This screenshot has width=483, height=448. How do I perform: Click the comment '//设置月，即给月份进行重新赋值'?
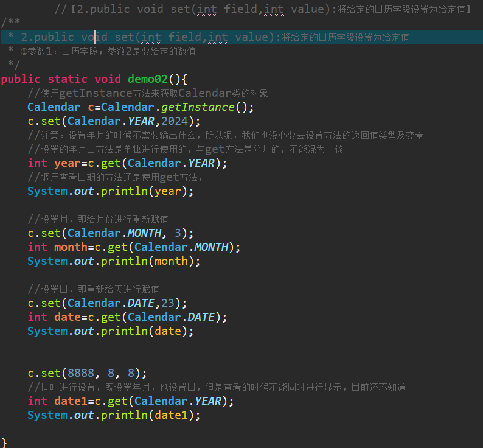pyautogui.click(x=98, y=219)
